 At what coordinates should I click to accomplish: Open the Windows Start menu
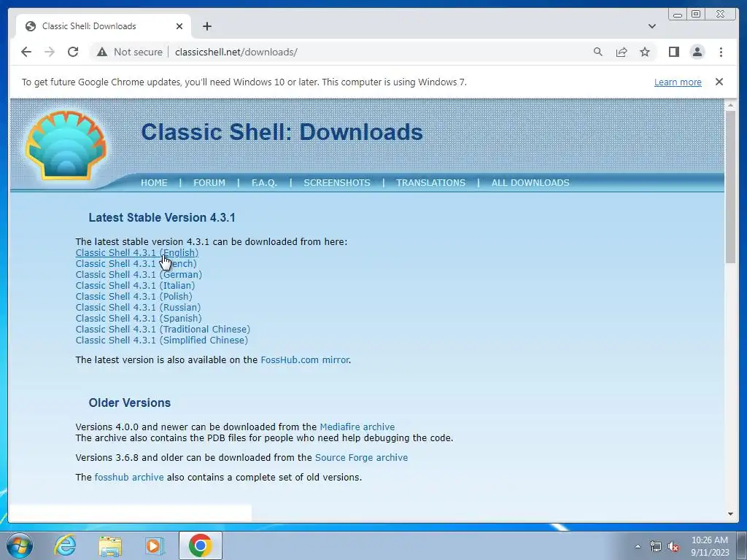pos(19,545)
